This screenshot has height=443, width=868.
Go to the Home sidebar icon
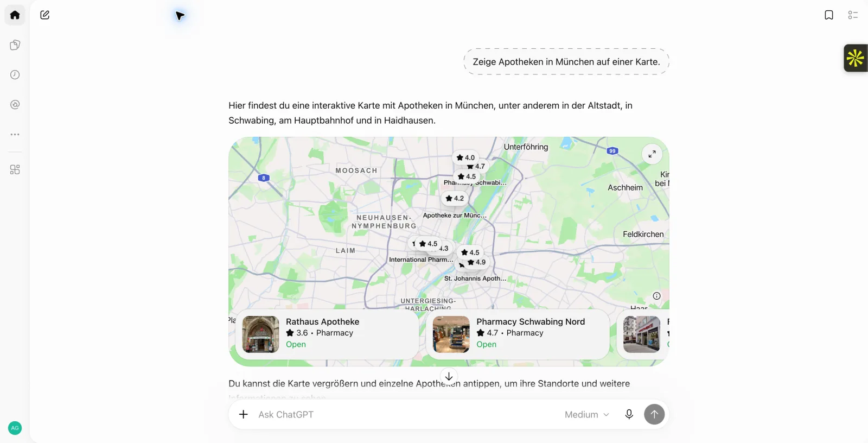pos(15,15)
